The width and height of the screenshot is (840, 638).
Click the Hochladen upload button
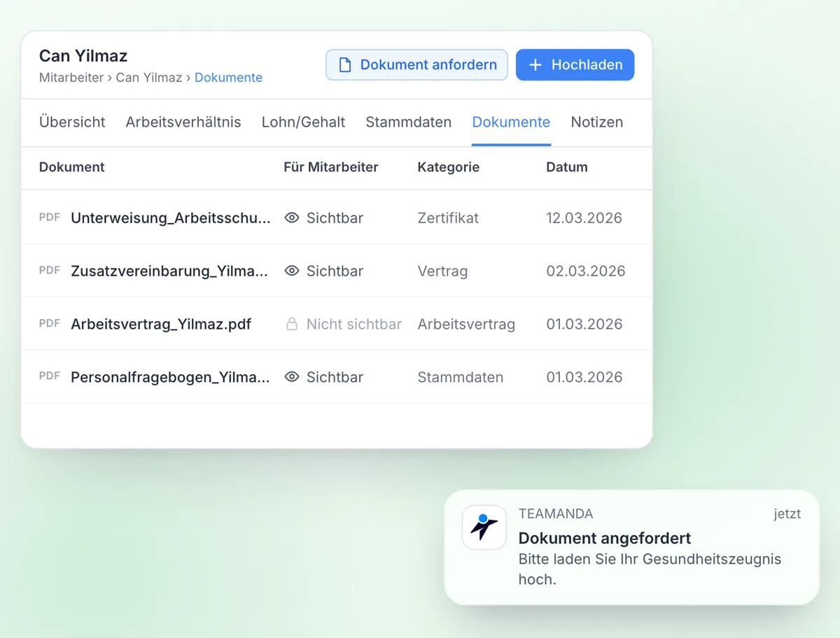575,65
